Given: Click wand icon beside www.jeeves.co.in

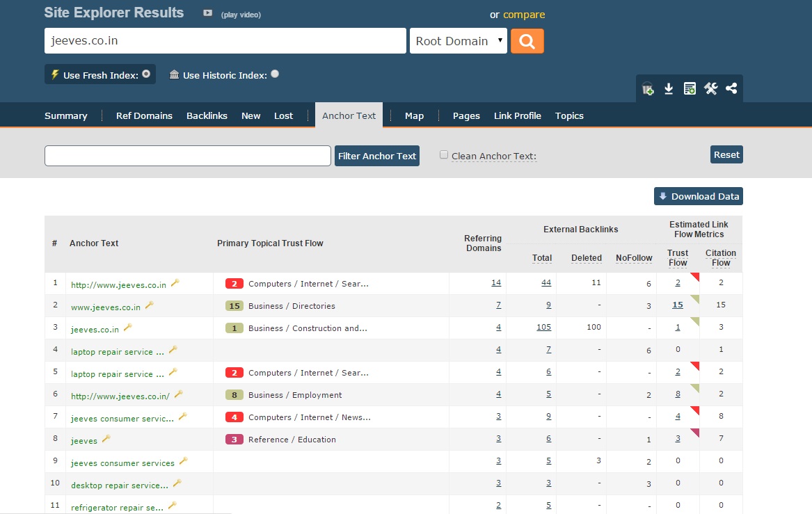Looking at the screenshot, I should [149, 305].
